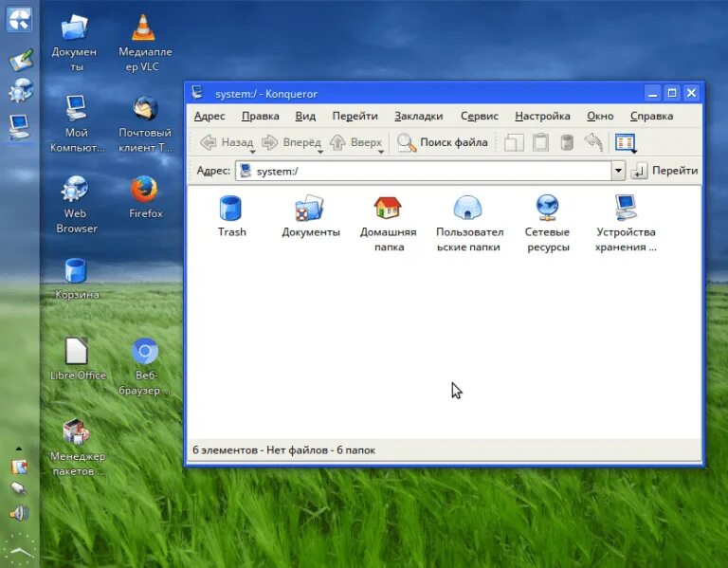Viewport: 728px width, 568px height.
Task: Select the Корзина desktop icon
Action: (x=76, y=278)
